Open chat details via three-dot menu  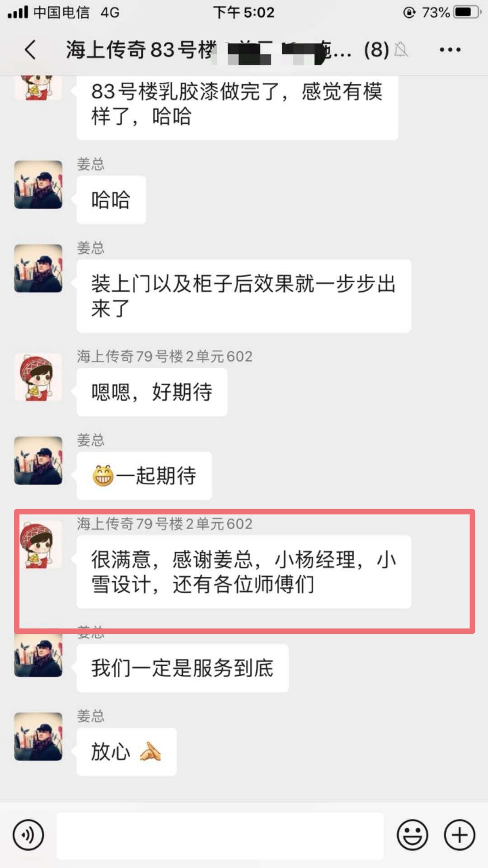450,50
